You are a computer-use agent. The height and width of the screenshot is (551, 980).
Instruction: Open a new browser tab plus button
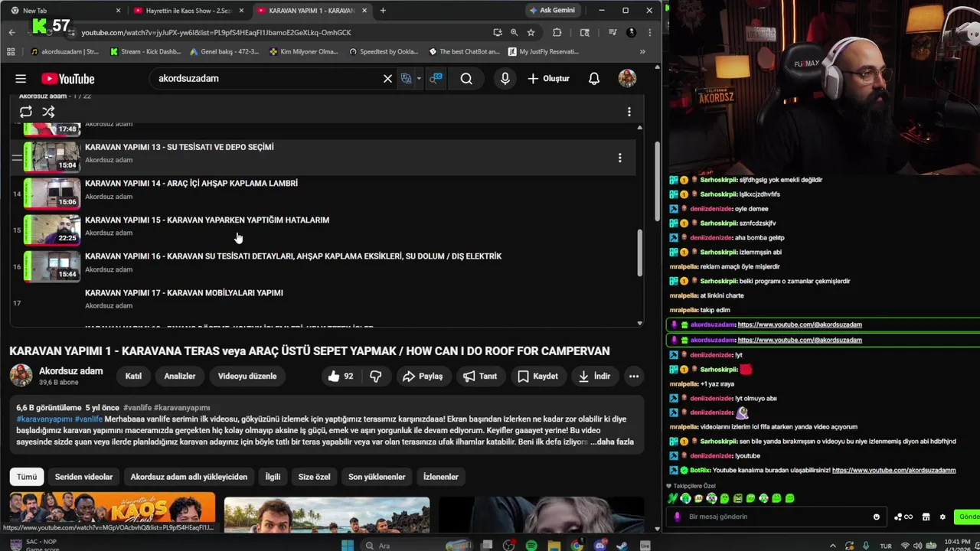coord(383,11)
